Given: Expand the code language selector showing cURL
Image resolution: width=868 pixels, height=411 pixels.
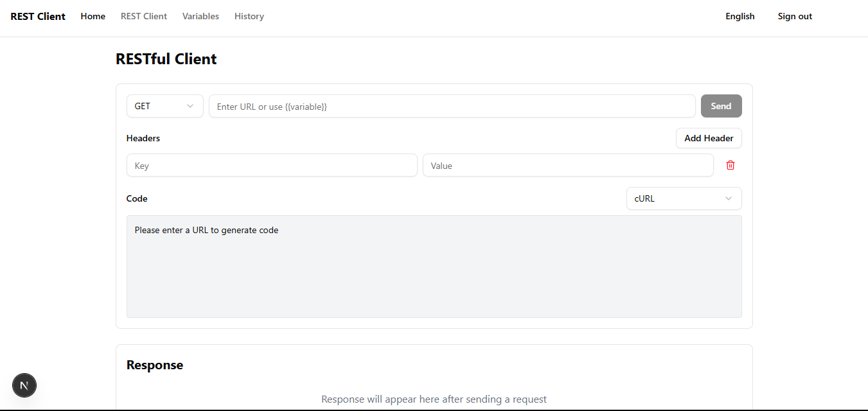Looking at the screenshot, I should pos(684,198).
